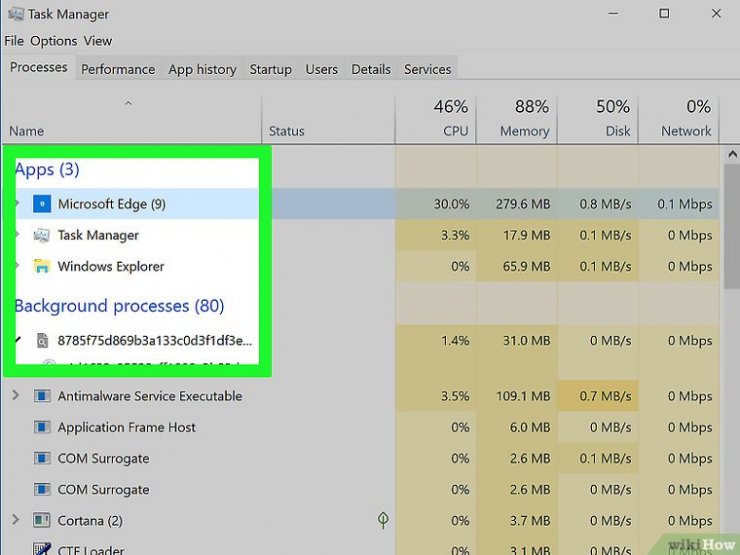Select the Microsoft Edge (9) row

coord(361,204)
